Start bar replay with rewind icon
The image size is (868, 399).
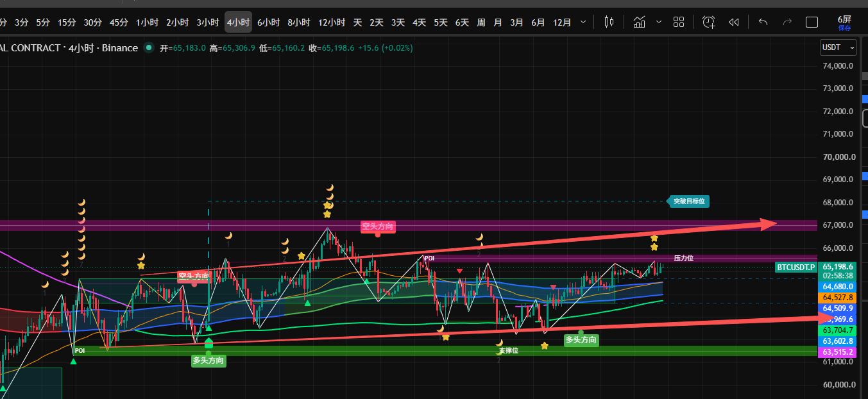click(x=733, y=22)
